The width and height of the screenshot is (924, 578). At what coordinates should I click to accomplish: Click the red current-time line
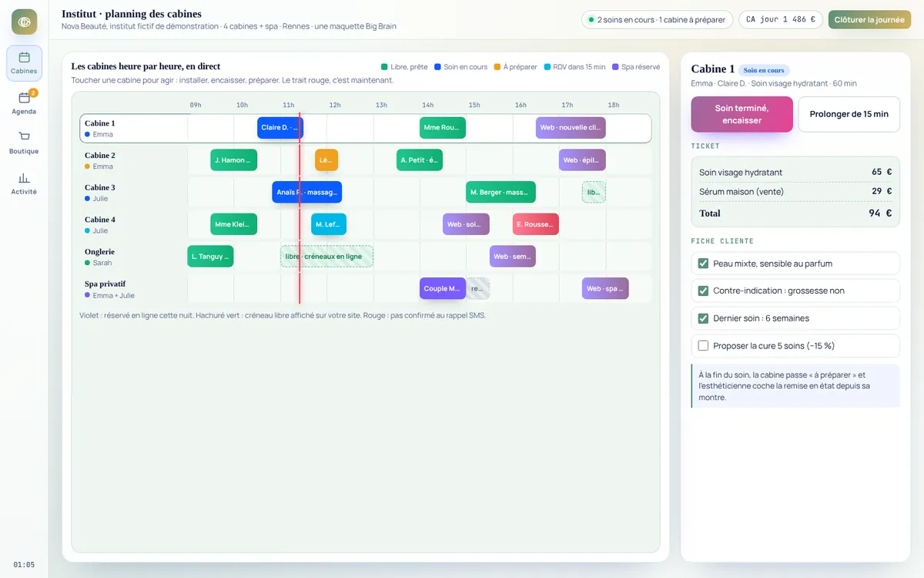click(x=300, y=208)
